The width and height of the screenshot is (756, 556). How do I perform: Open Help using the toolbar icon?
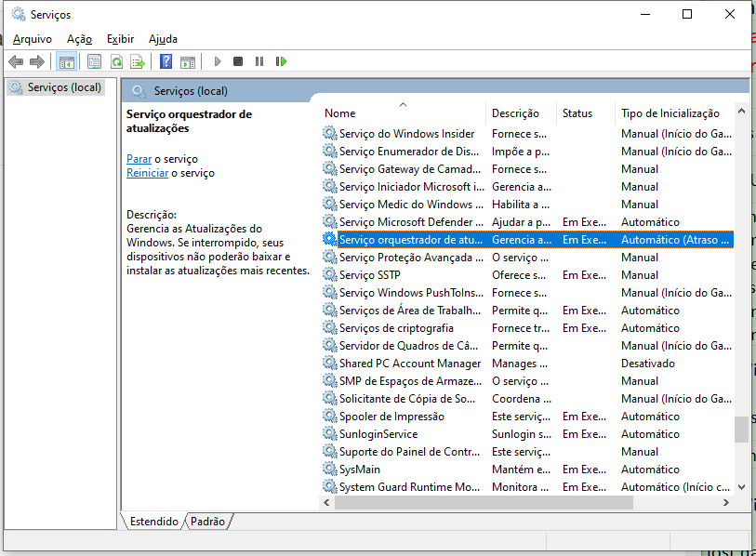coord(166,61)
